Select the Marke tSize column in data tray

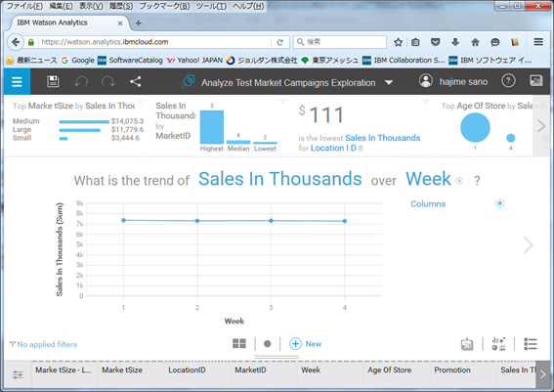131,374
